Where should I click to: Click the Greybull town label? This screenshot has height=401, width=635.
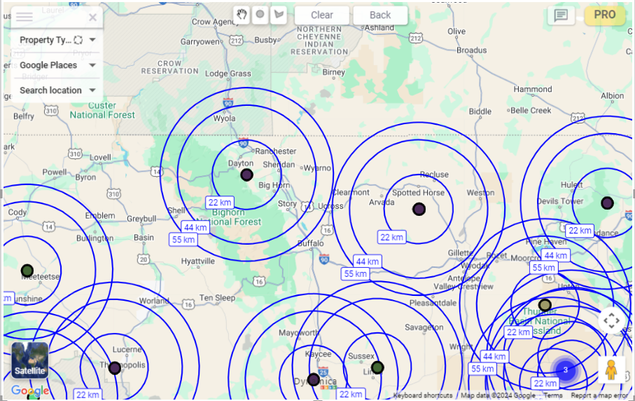(x=141, y=219)
